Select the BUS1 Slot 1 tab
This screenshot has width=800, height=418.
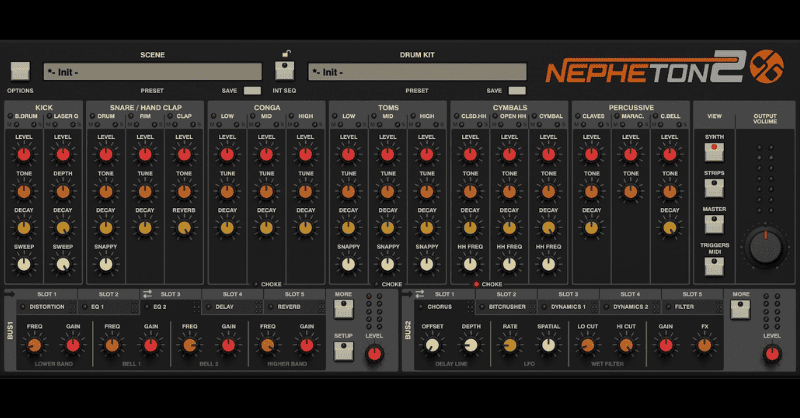pos(47,294)
